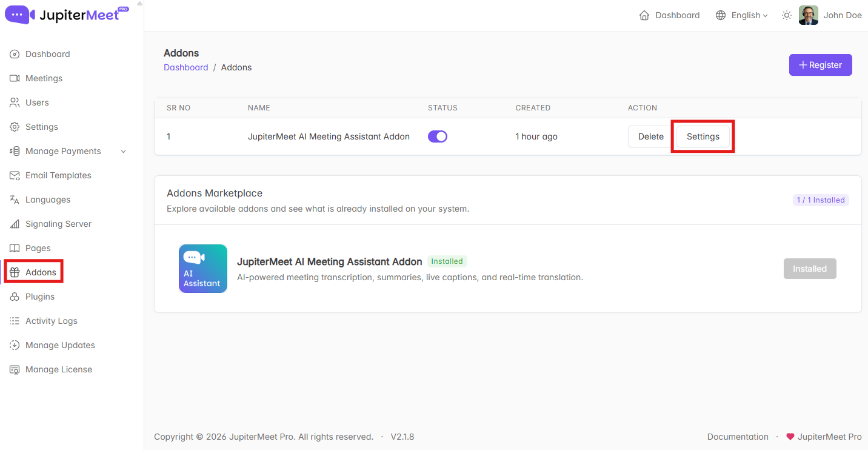Click the Meetings video camera icon
The width and height of the screenshot is (868, 450).
tap(15, 78)
